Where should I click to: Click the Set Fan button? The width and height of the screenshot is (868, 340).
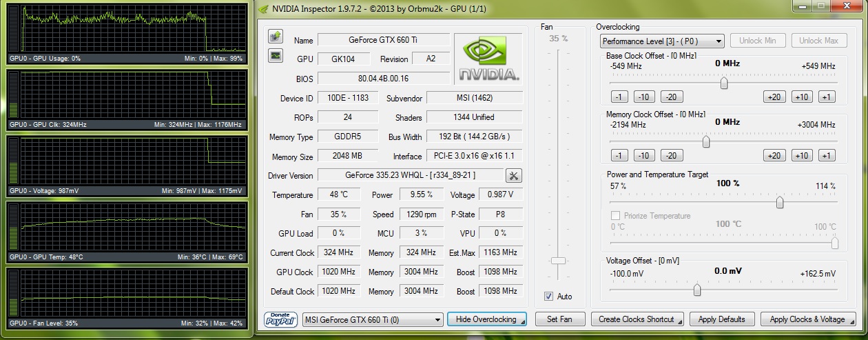(x=559, y=319)
